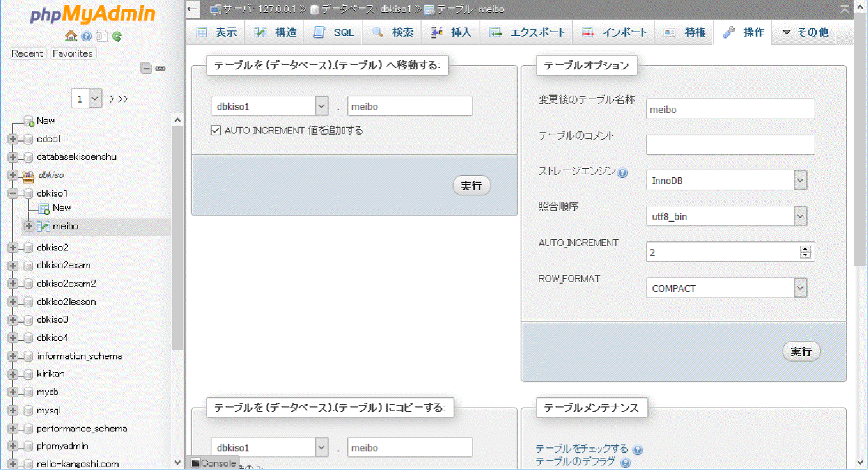The height and width of the screenshot is (470, 868).
Task: Open the エクスポート tab
Action: pyautogui.click(x=527, y=33)
